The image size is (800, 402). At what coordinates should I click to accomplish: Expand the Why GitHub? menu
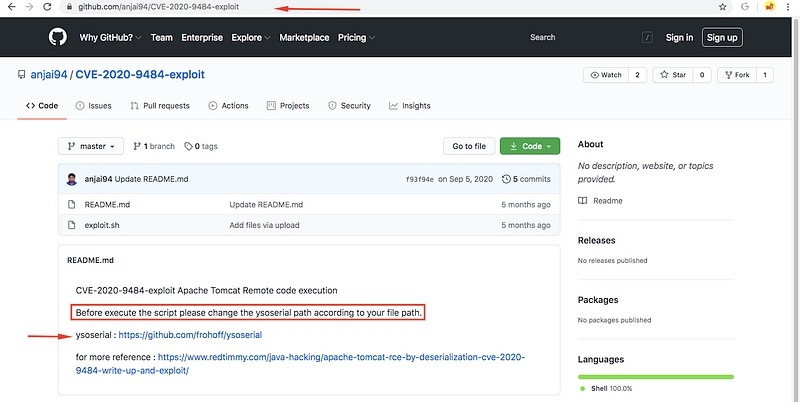tap(111, 38)
